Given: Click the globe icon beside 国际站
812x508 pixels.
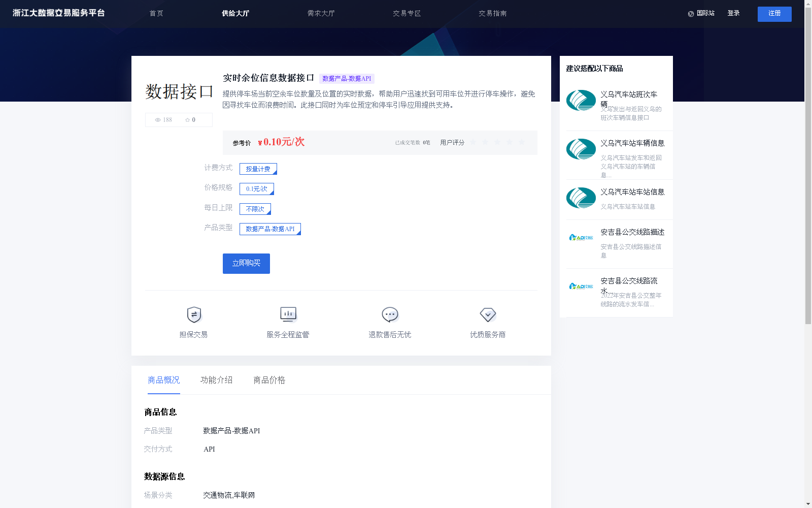Looking at the screenshot, I should pyautogui.click(x=691, y=14).
